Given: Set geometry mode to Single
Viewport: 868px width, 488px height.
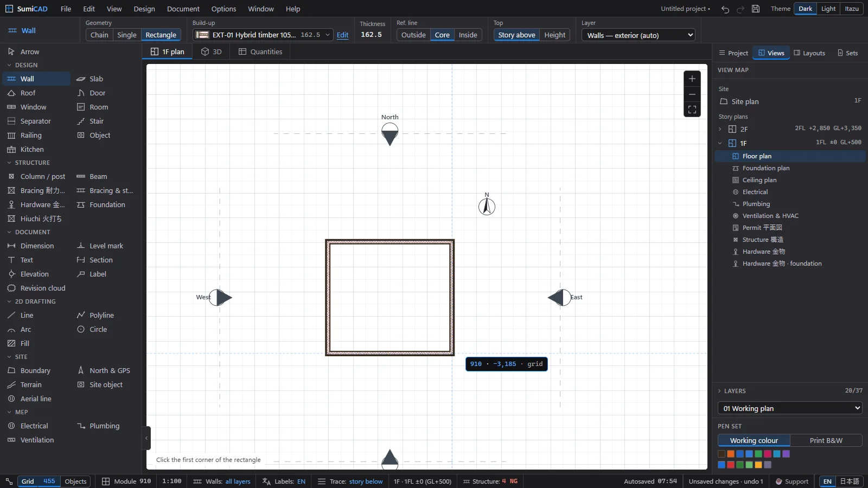Looking at the screenshot, I should pyautogui.click(x=127, y=35).
